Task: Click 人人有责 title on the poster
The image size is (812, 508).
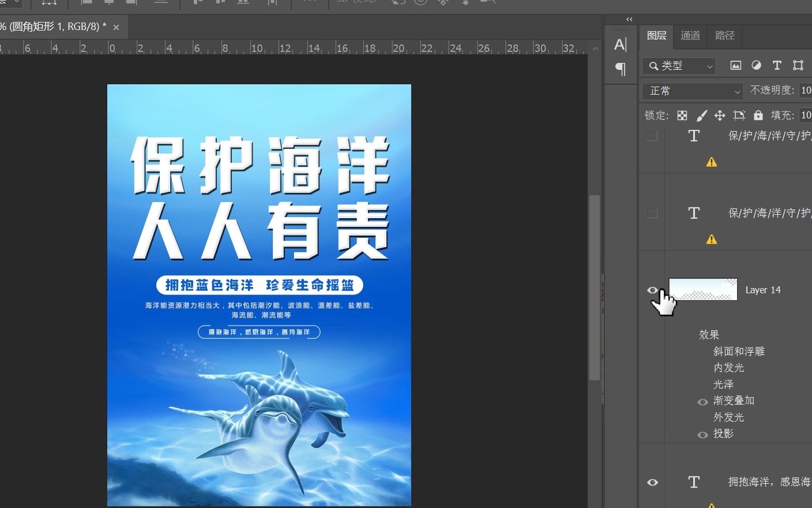Action: pyautogui.click(x=261, y=231)
